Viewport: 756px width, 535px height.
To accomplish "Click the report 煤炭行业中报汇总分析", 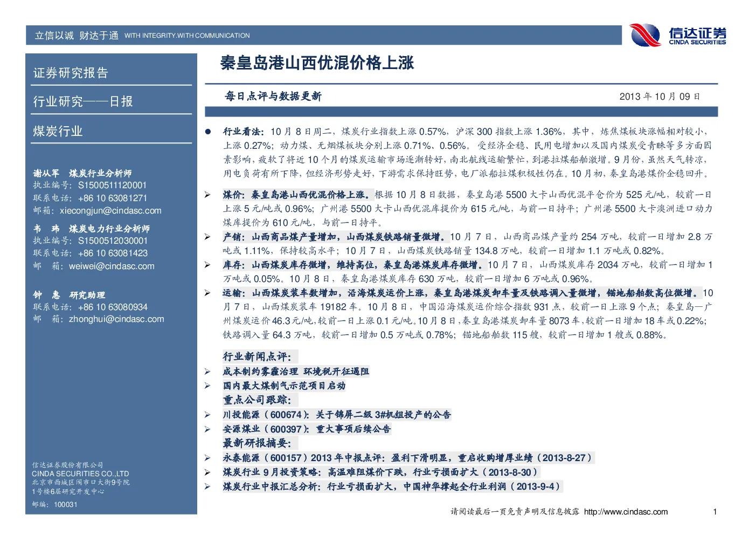I will pos(392,486).
